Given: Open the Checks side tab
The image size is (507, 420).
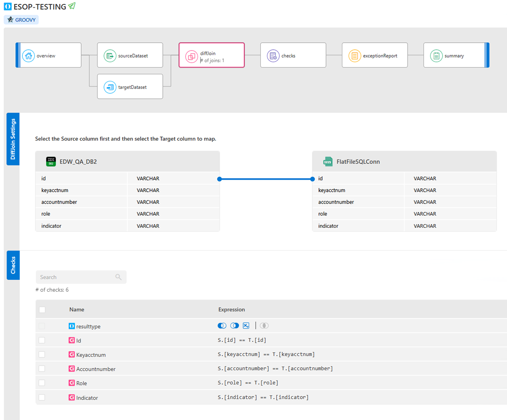Looking at the screenshot, I should (13, 265).
